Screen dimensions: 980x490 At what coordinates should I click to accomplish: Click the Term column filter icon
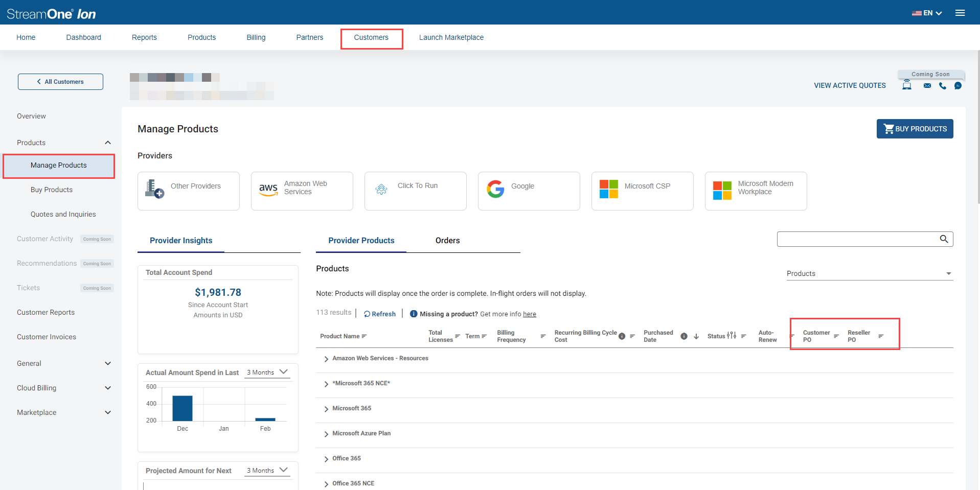coord(484,336)
